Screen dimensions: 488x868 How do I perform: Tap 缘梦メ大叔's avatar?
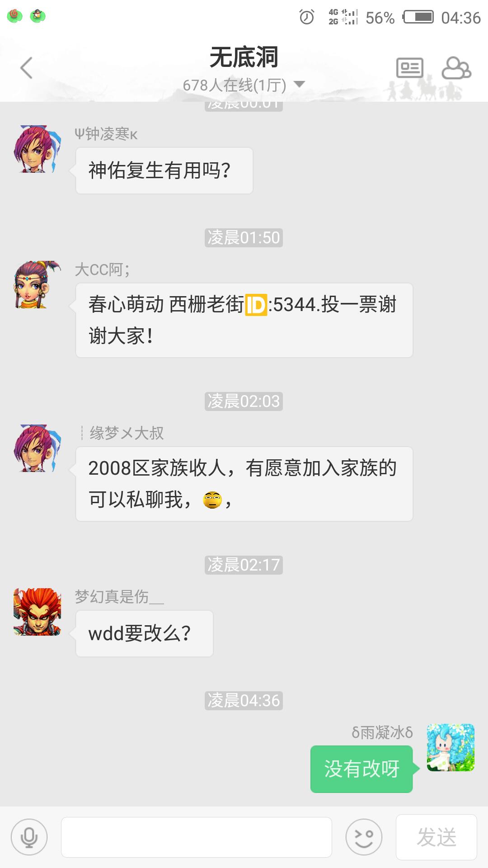tap(37, 448)
